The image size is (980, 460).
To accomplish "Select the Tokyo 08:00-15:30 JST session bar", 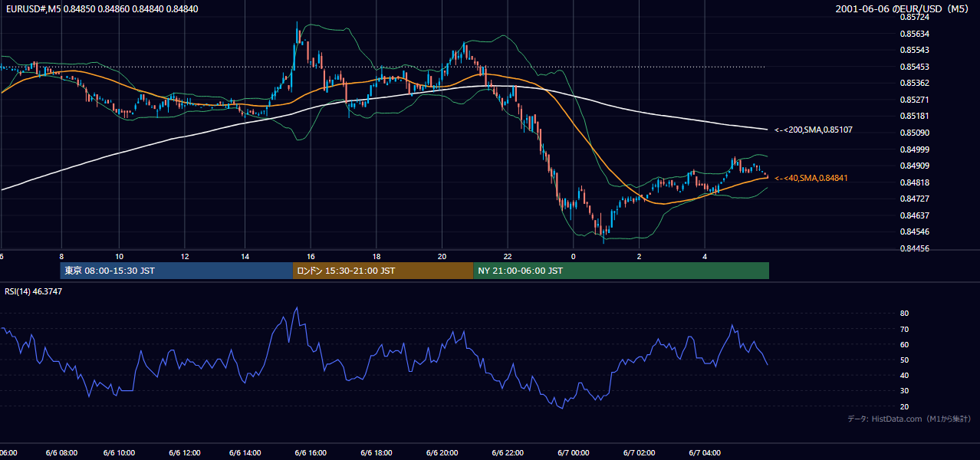I will pyautogui.click(x=176, y=271).
